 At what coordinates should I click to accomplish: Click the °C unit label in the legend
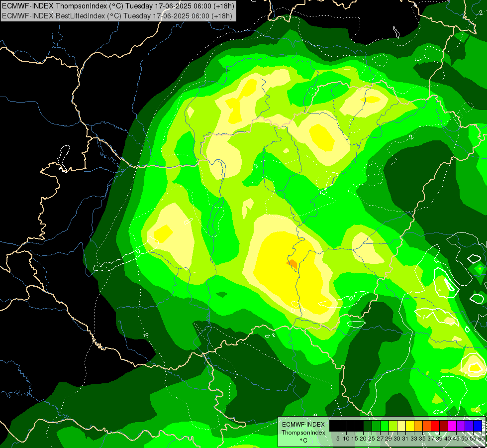[x=304, y=441]
